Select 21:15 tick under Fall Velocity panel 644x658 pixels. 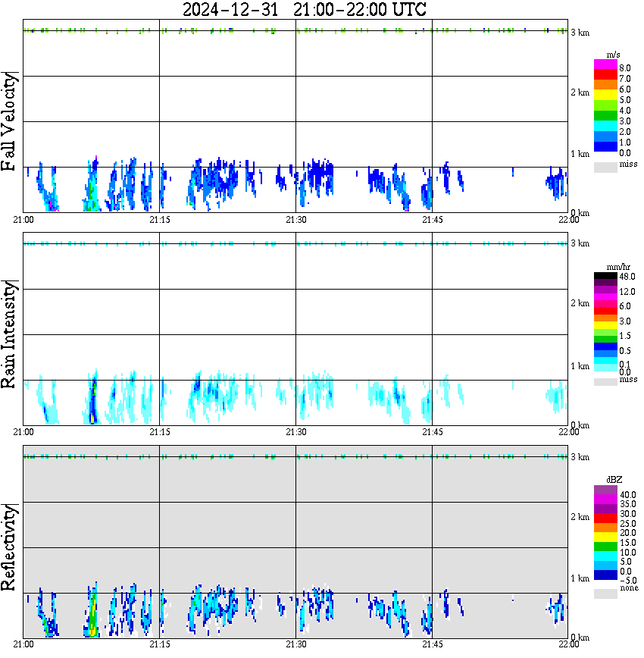pyautogui.click(x=160, y=220)
